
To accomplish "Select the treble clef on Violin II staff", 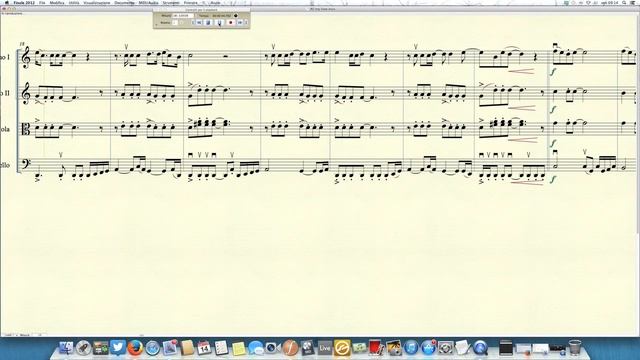I will click(x=26, y=93).
